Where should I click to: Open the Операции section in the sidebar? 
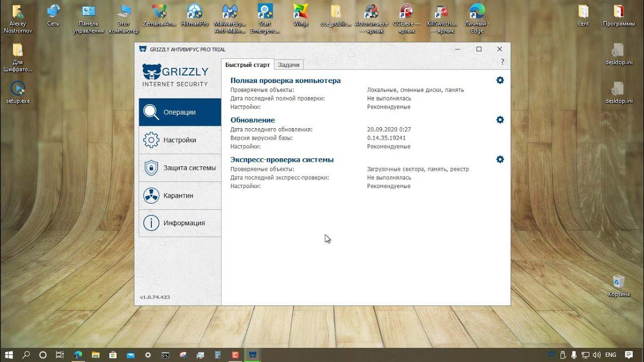[x=180, y=112]
